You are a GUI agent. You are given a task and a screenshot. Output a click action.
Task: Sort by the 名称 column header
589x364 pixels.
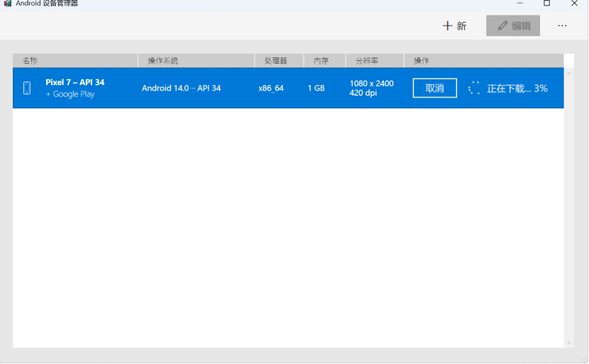pos(75,60)
